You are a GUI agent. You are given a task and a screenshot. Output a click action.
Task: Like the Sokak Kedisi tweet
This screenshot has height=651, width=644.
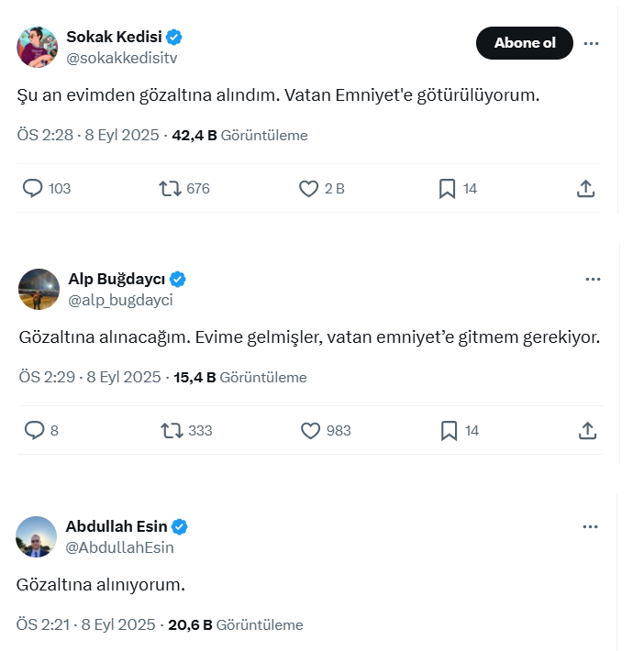(x=309, y=189)
